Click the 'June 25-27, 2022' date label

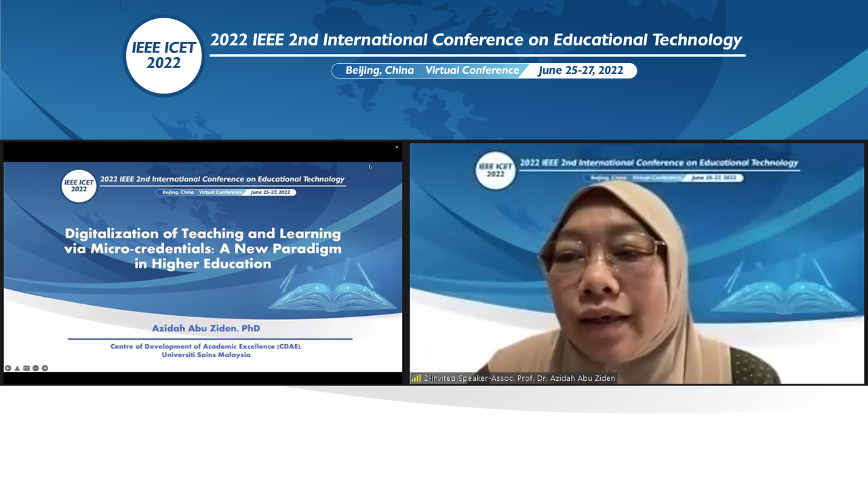[581, 70]
